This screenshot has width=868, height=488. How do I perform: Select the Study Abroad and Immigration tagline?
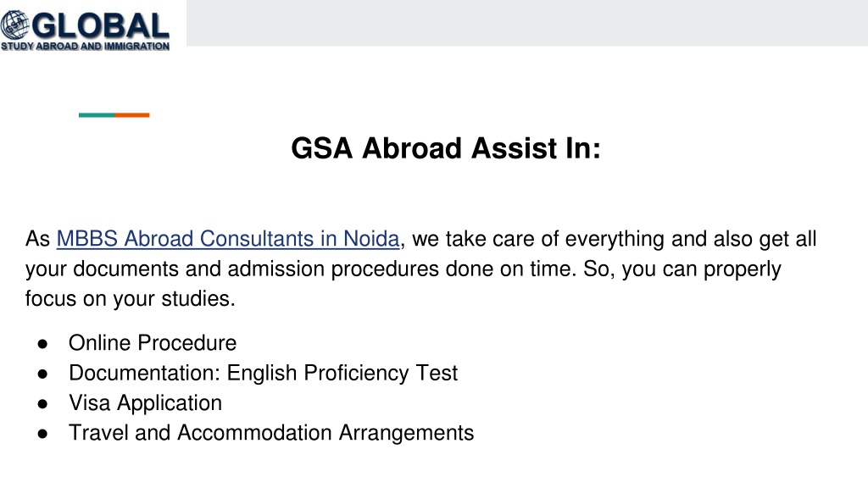coord(86,47)
